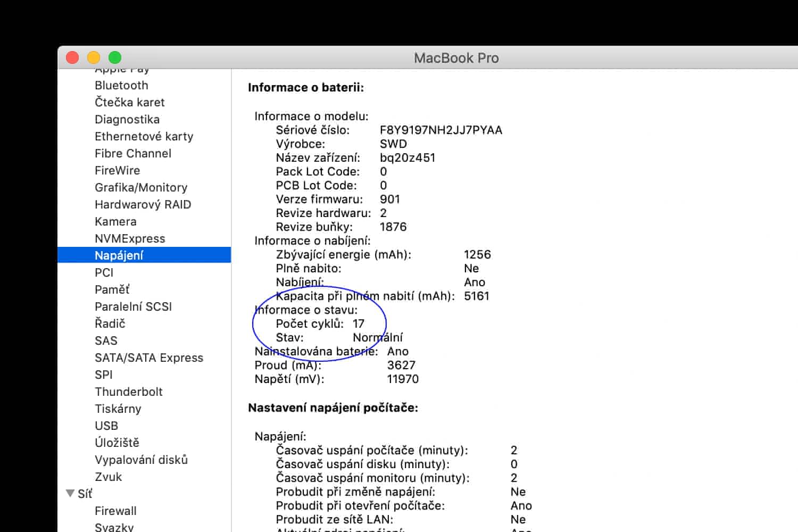The width and height of the screenshot is (798, 532).
Task: Click the device name bq20z451
Action: pos(408,157)
